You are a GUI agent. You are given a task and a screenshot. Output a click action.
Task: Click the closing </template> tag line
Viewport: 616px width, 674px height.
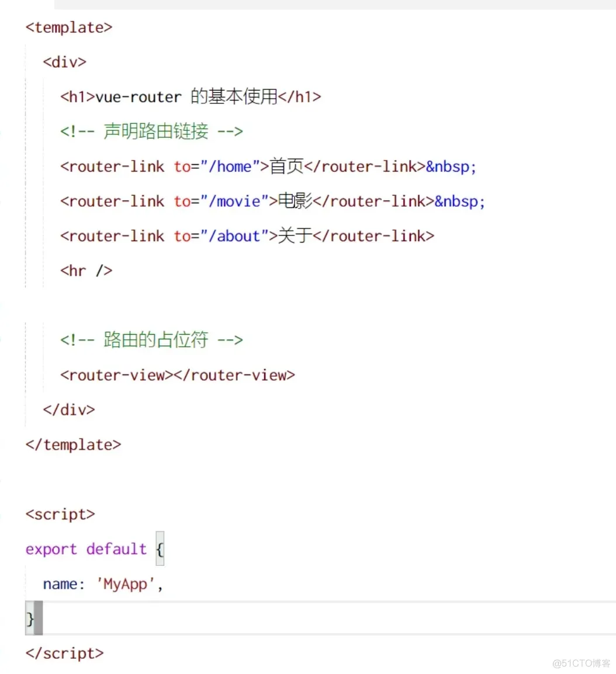coord(73,445)
